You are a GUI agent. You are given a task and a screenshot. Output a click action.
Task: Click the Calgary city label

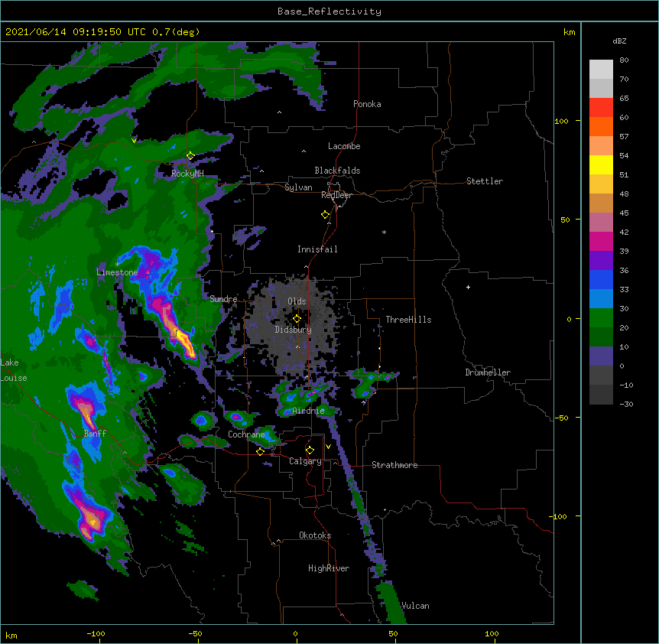pyautogui.click(x=305, y=461)
